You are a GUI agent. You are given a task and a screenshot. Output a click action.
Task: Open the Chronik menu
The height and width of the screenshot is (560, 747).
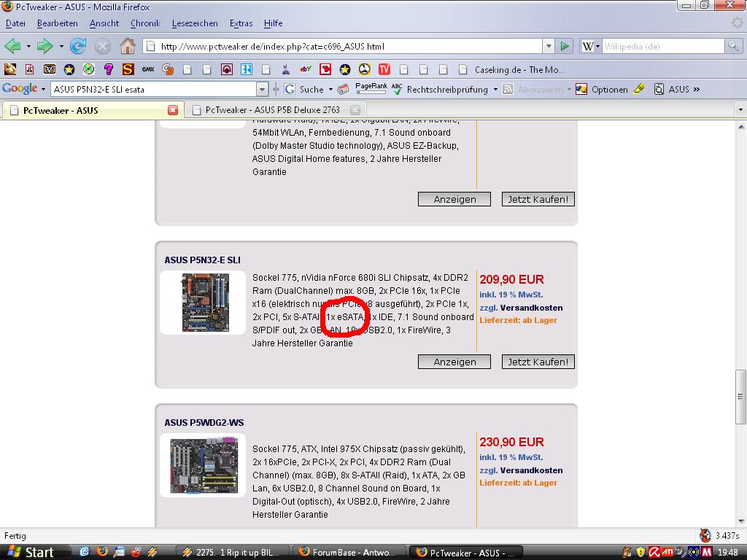click(x=145, y=23)
